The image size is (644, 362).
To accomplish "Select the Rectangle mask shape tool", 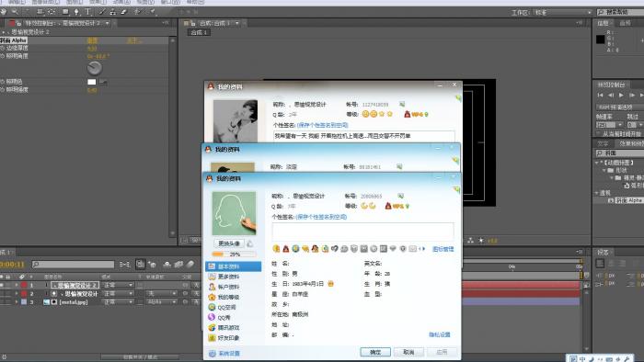I will [65, 12].
